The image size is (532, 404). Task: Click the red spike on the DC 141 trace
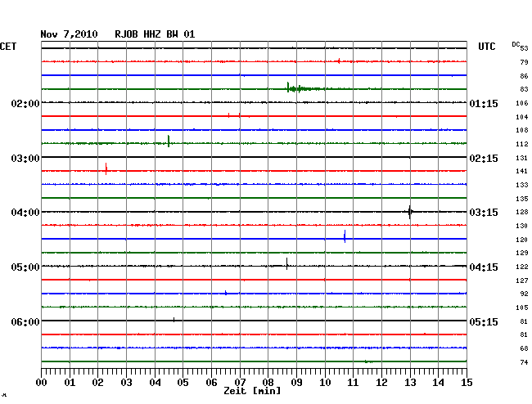click(x=106, y=168)
